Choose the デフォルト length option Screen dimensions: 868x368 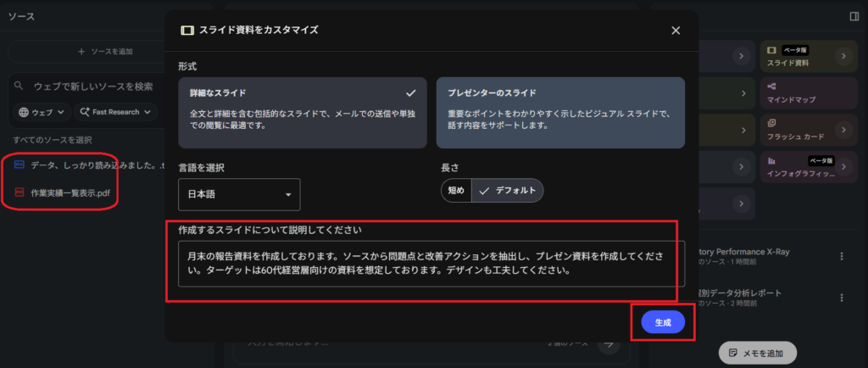[509, 191]
